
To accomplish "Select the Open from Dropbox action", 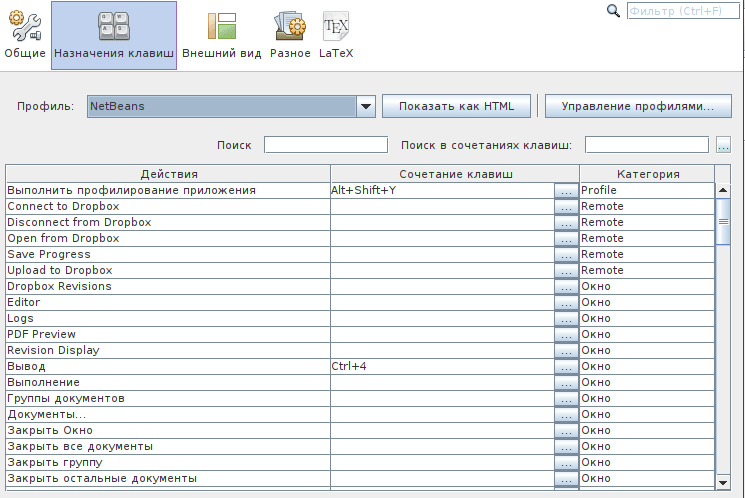I will 168,238.
